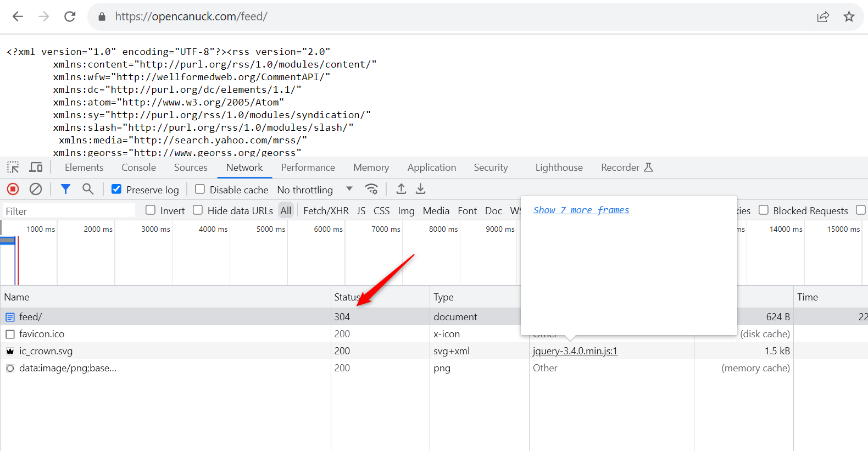
Task: Click the lock icon in the address bar
Action: [x=102, y=17]
